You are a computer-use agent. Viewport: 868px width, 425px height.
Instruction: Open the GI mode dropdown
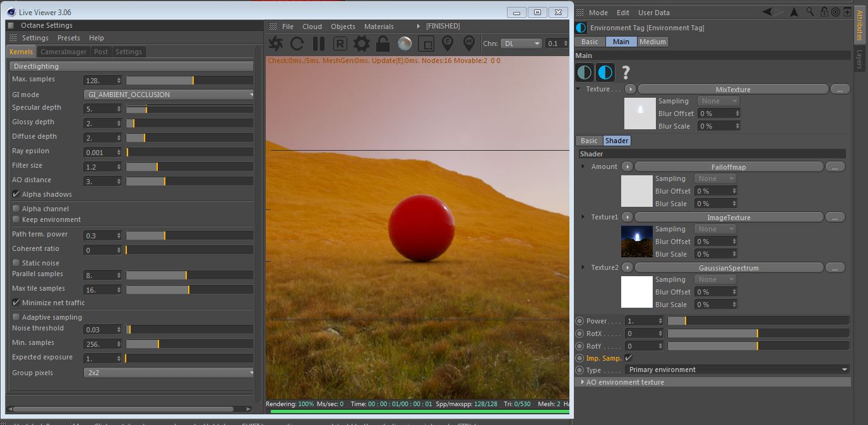tap(169, 95)
